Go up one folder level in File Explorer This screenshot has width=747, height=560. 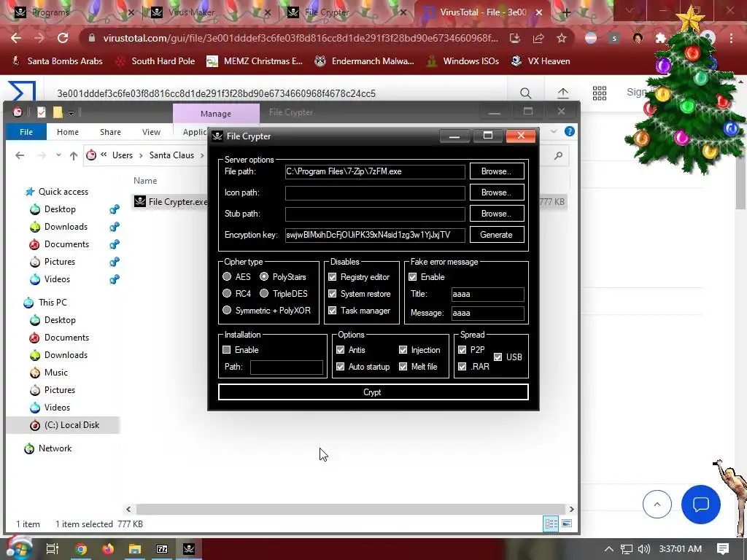click(74, 155)
